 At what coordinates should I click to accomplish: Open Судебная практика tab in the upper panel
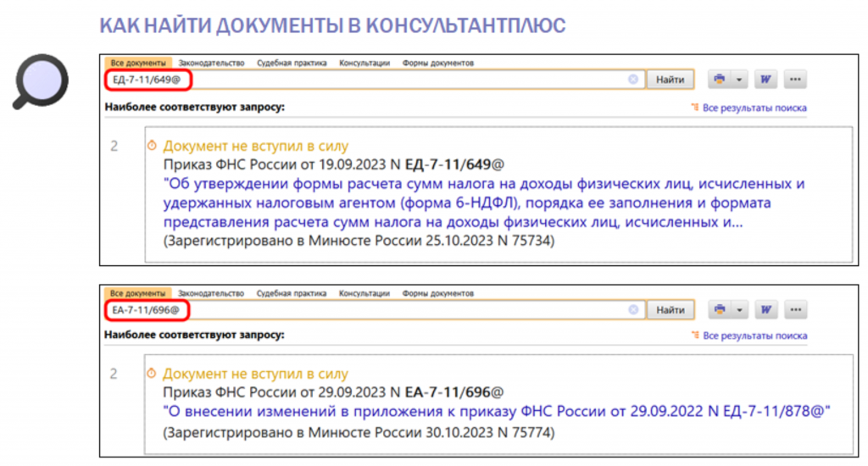click(292, 63)
